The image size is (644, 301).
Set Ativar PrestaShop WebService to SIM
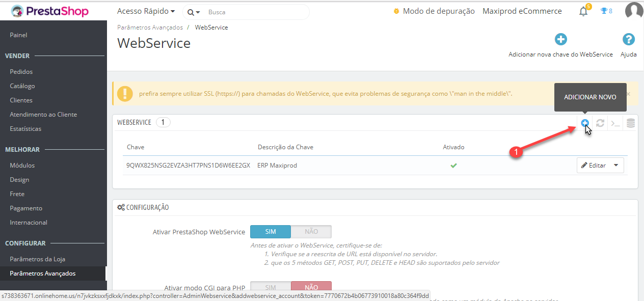pos(271,232)
